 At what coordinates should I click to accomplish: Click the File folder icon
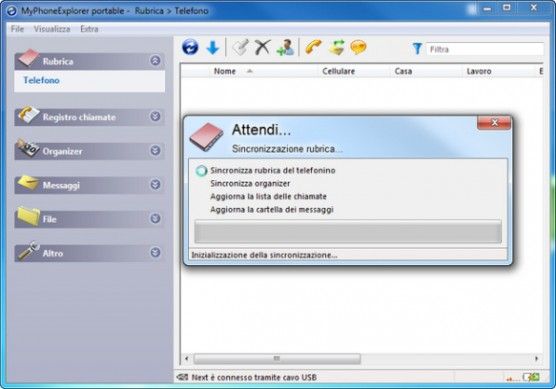point(28,216)
